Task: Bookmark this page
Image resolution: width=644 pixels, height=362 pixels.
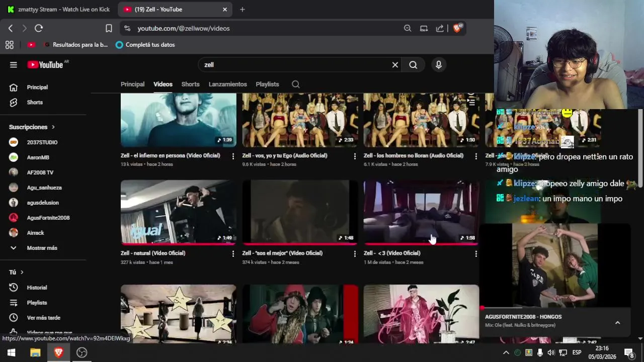Action: 109,28
